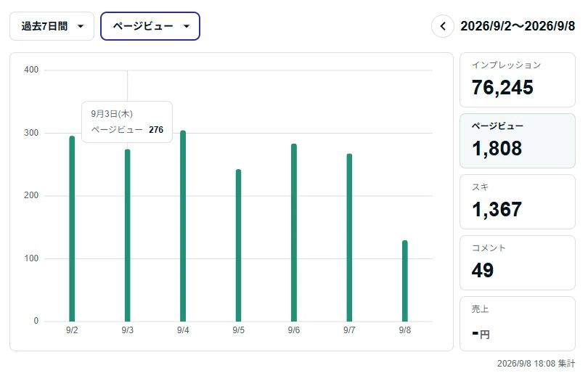Image resolution: width=588 pixels, height=376 pixels.
Task: Select the 売上 card
Action: pos(518,324)
